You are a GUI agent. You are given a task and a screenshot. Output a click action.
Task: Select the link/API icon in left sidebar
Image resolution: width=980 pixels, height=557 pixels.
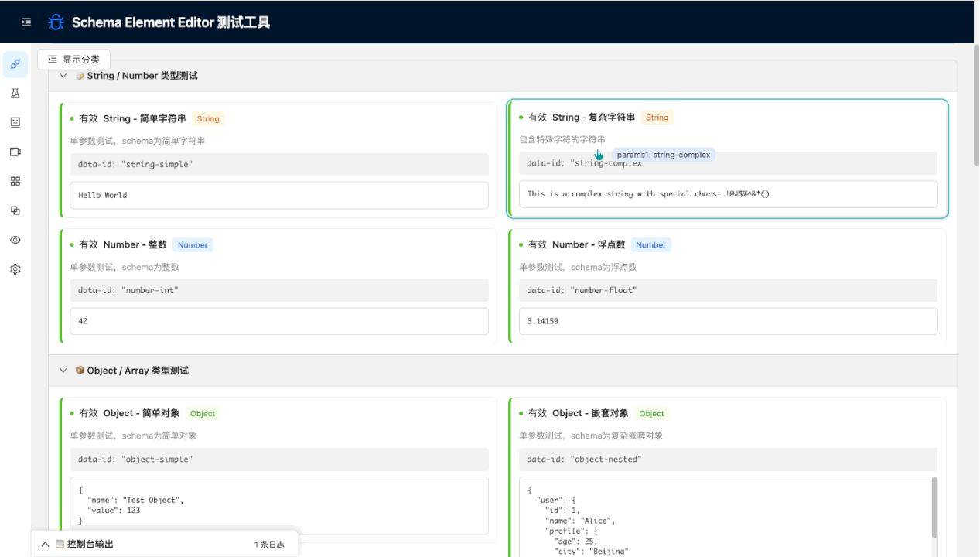click(x=15, y=64)
